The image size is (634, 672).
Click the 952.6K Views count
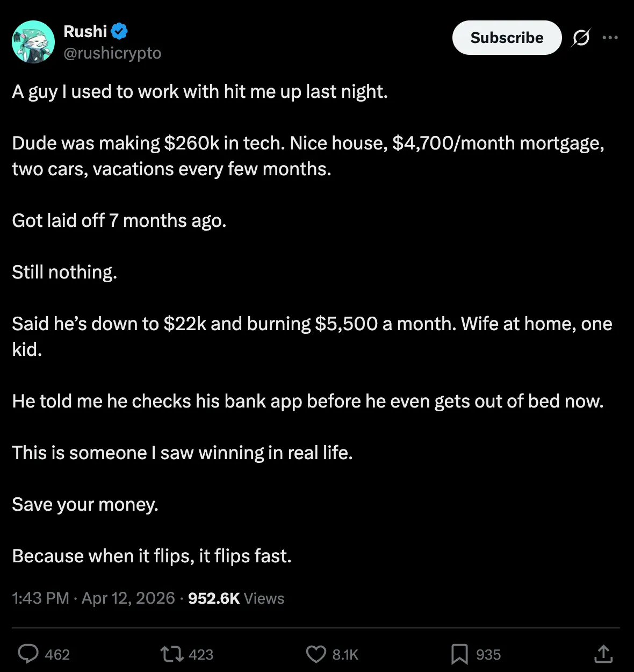(236, 598)
